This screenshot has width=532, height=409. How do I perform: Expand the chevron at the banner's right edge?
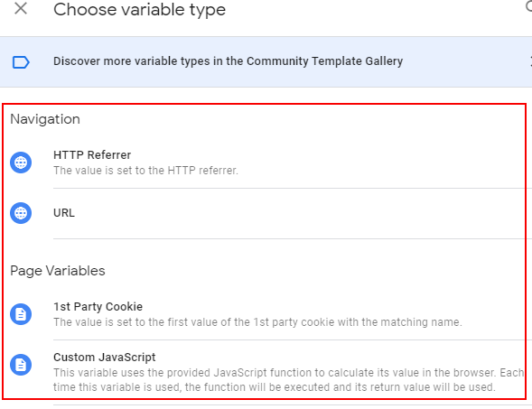coord(530,61)
